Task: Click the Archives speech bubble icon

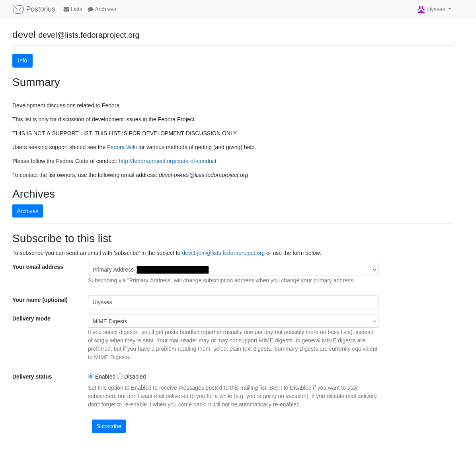Action: click(x=90, y=10)
